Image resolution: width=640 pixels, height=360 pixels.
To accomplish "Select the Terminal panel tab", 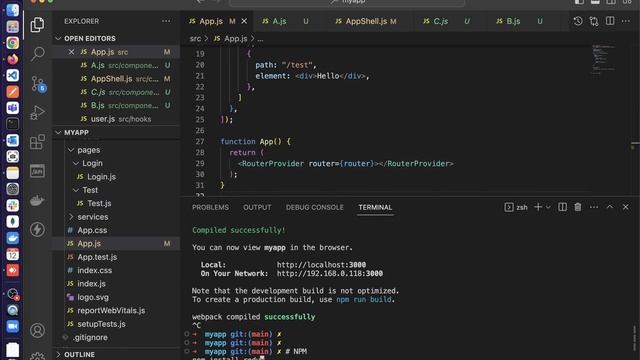I will 375,207.
